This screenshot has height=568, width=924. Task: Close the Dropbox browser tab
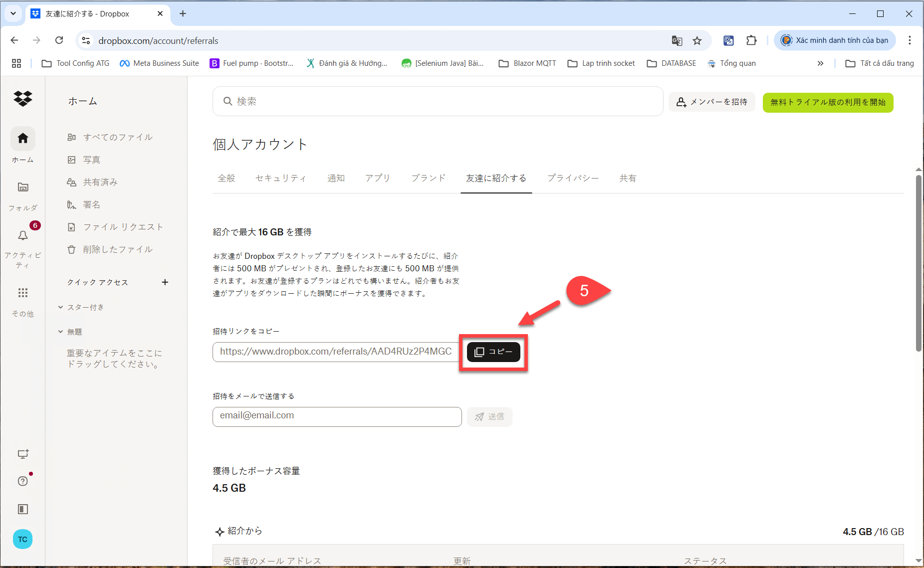pyautogui.click(x=160, y=13)
